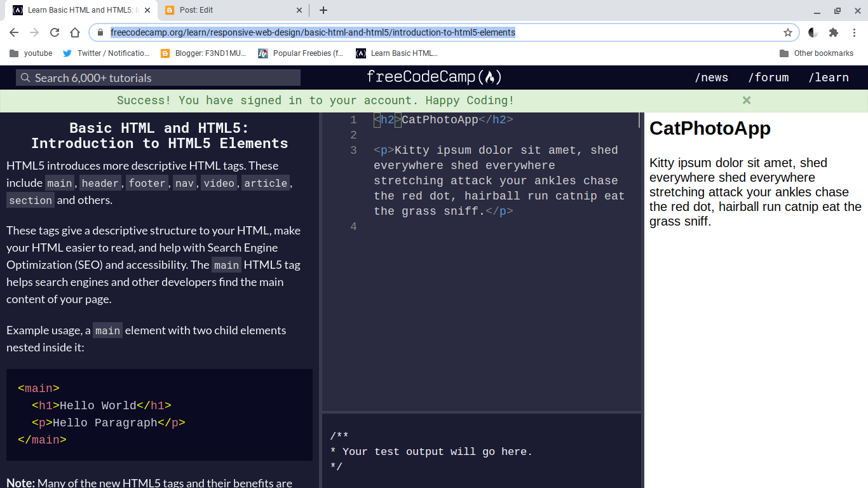Open the Twitter Notifications bookmark
868x488 pixels.
point(106,53)
